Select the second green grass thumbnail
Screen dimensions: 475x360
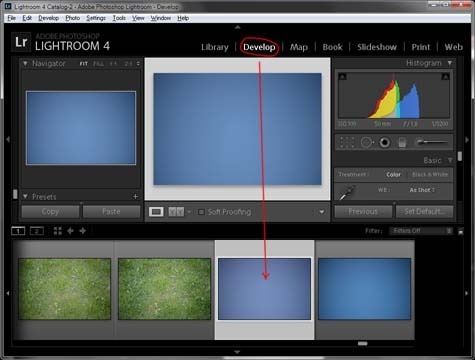165,289
